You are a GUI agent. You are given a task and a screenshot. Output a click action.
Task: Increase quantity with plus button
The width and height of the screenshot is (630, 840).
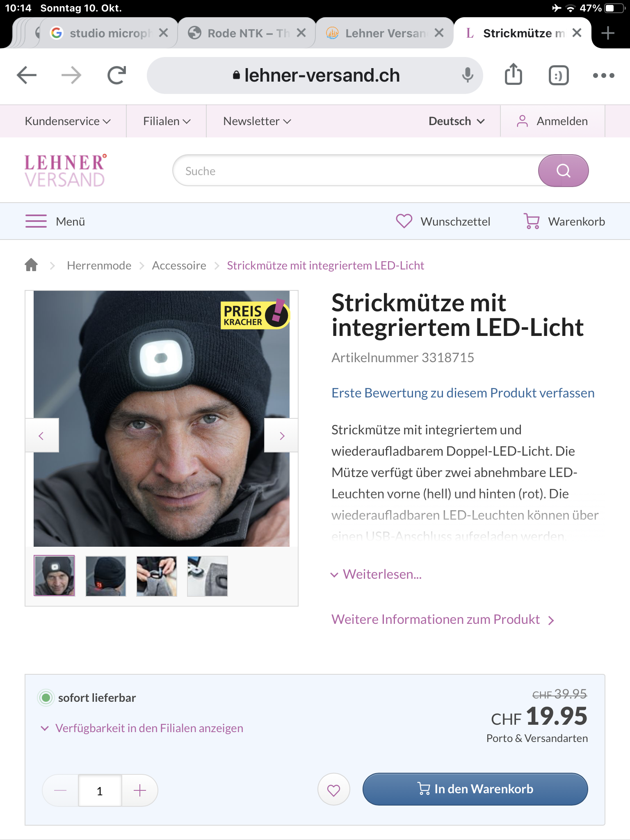coord(140,790)
